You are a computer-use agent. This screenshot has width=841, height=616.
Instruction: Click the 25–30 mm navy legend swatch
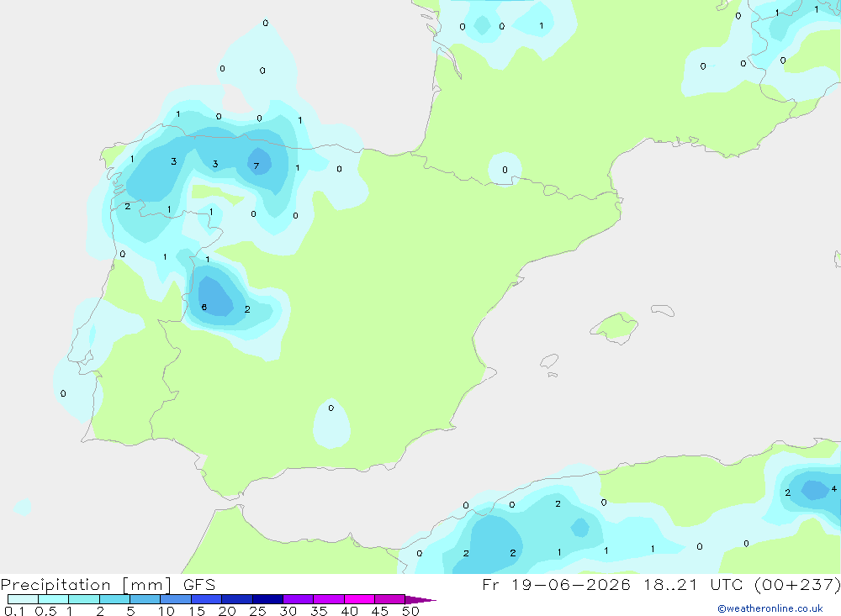click(267, 599)
